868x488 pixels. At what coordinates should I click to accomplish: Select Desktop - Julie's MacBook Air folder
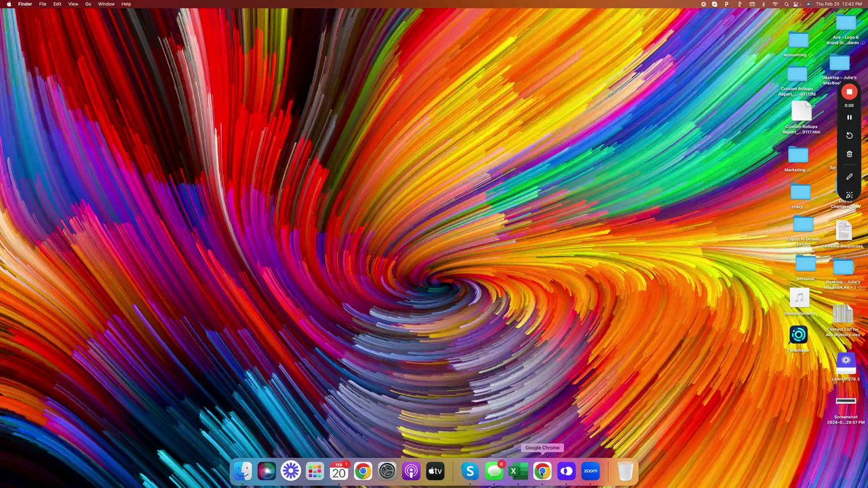click(843, 268)
